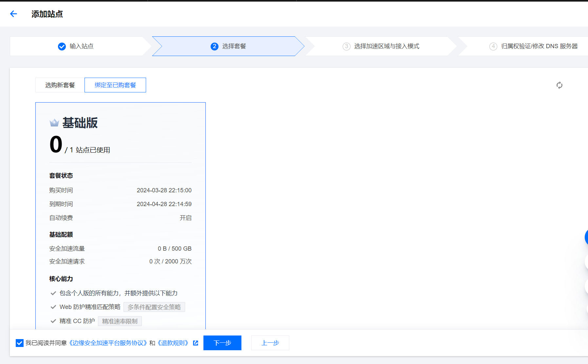Click the step 3 number circle
Viewport: 588px width, 364px height.
click(347, 47)
